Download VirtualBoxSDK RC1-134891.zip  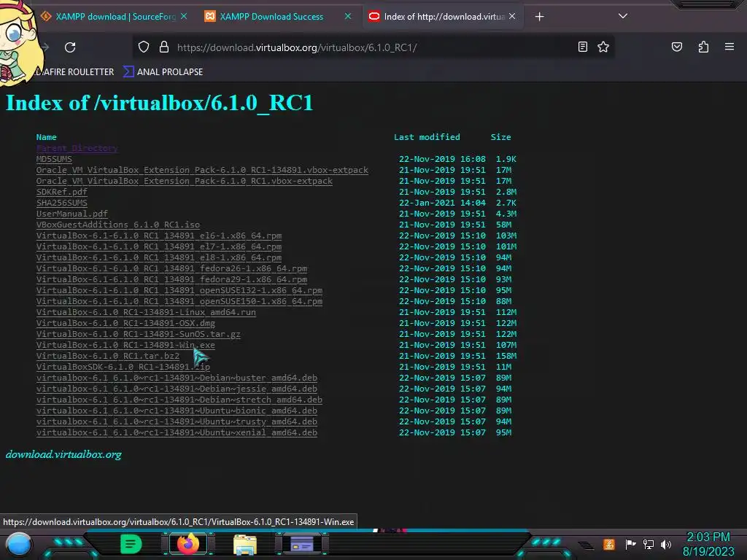click(123, 367)
